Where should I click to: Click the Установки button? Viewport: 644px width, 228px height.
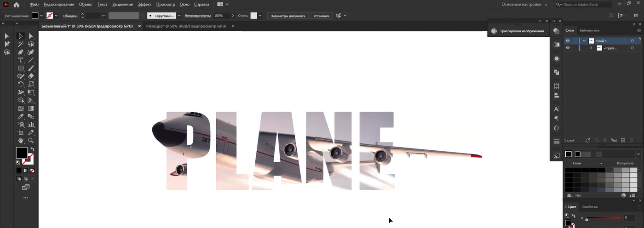pos(321,16)
